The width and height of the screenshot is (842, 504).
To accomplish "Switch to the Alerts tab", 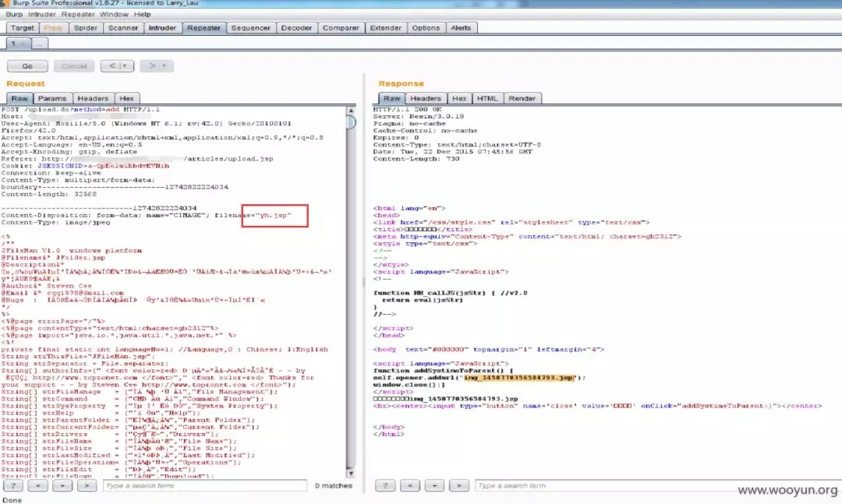I will coord(461,28).
